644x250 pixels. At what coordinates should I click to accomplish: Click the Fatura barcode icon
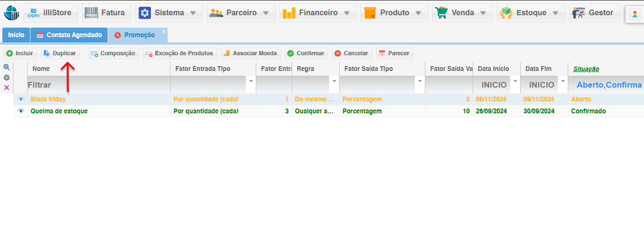click(91, 13)
